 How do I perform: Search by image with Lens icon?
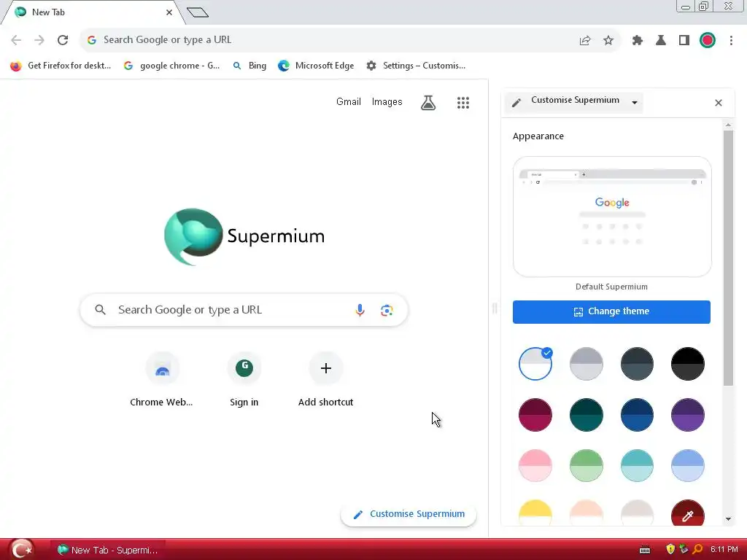click(x=387, y=311)
